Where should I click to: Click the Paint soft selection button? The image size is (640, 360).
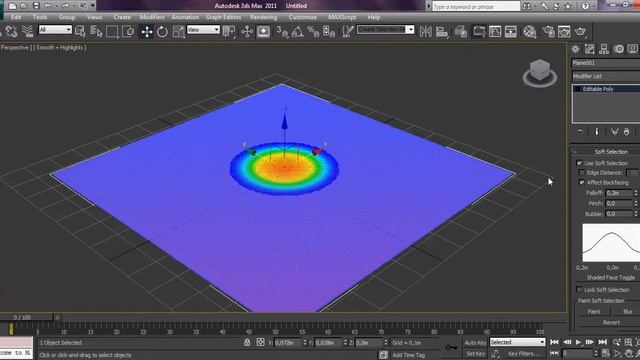(x=593, y=311)
